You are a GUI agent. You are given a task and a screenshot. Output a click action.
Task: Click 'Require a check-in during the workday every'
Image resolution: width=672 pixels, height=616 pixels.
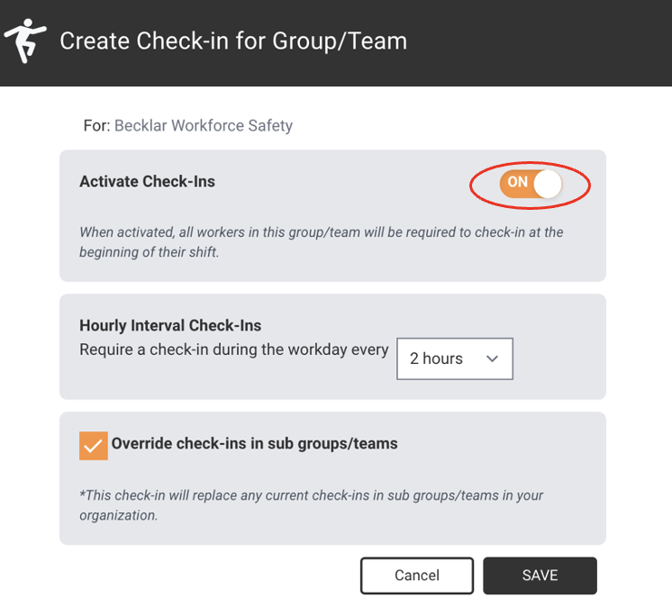click(234, 350)
